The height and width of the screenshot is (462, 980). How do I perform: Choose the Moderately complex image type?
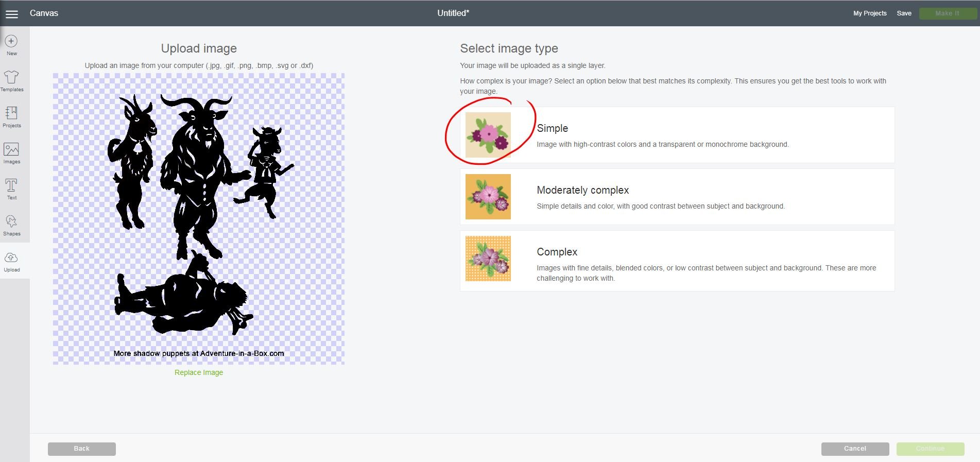point(677,197)
